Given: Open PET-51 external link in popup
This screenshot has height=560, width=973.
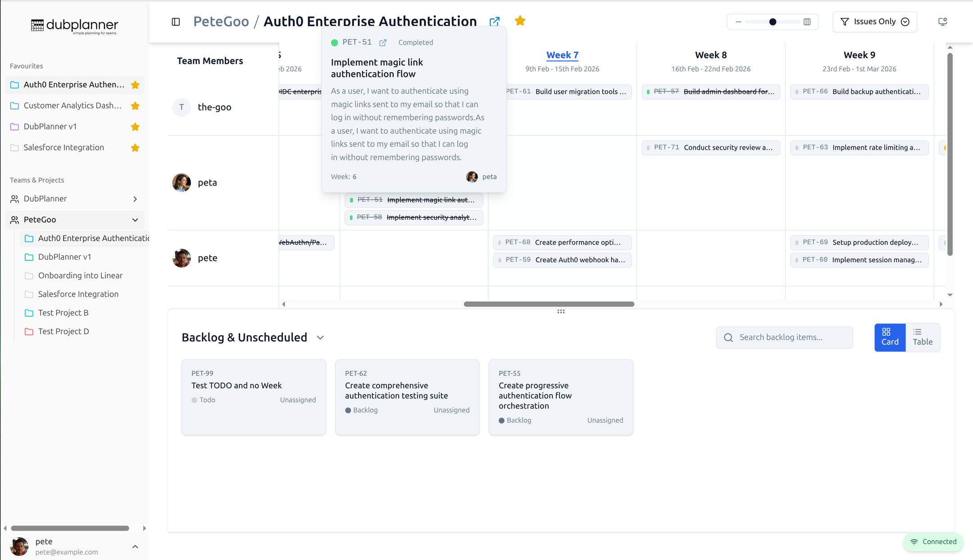Looking at the screenshot, I should coord(383,42).
